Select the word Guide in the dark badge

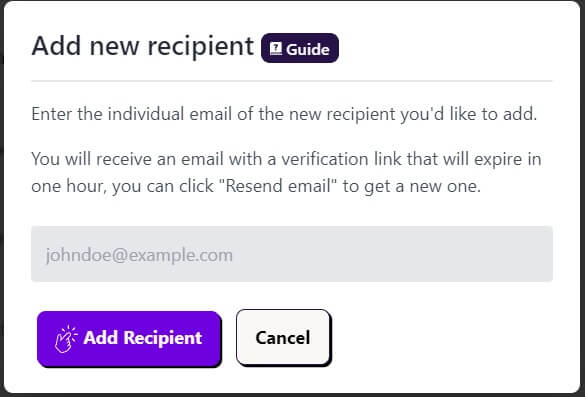pyautogui.click(x=308, y=50)
